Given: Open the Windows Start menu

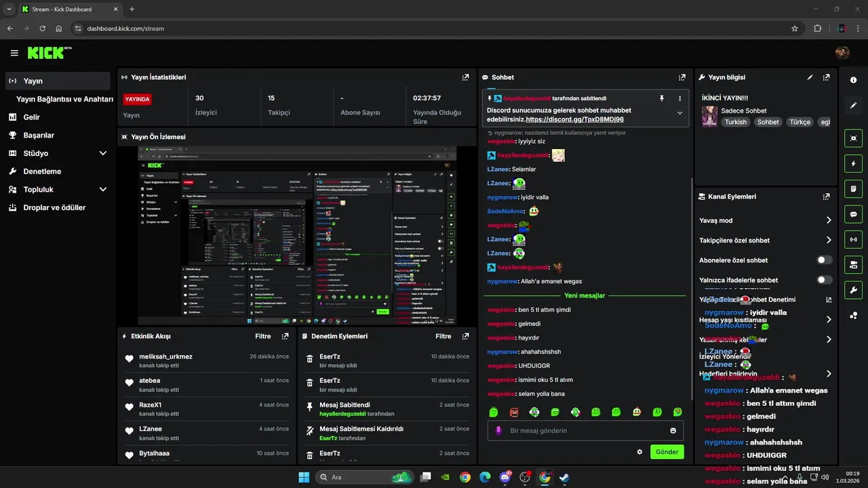Looking at the screenshot, I should [304, 477].
